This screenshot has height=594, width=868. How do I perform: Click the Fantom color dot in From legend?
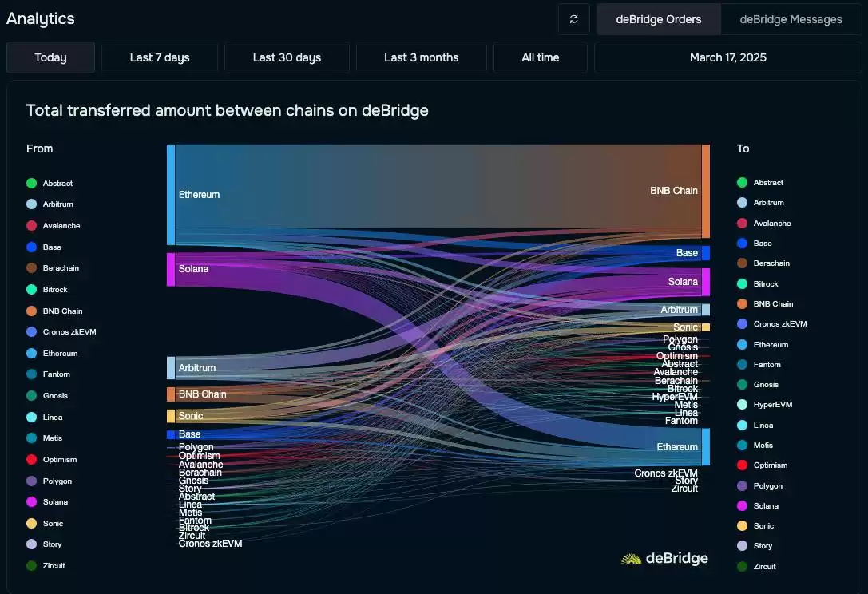[32, 374]
